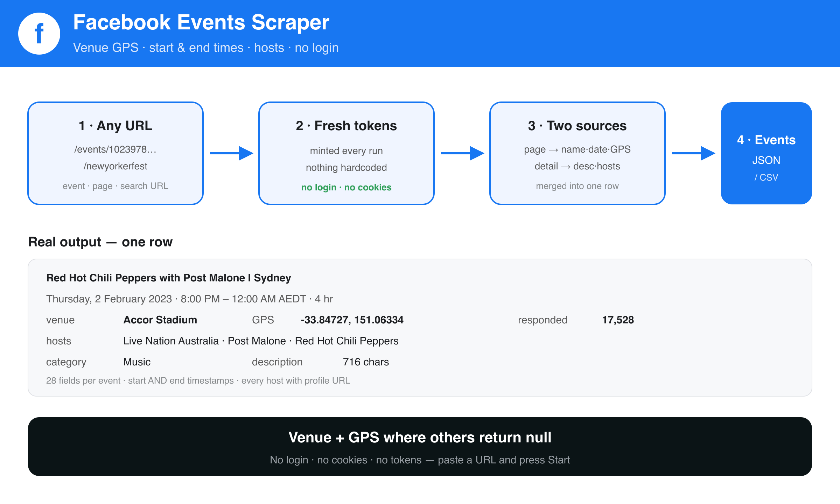This screenshot has height=504, width=840.
Task: Click the '/newyorkerfest' URL text
Action: pos(115,166)
